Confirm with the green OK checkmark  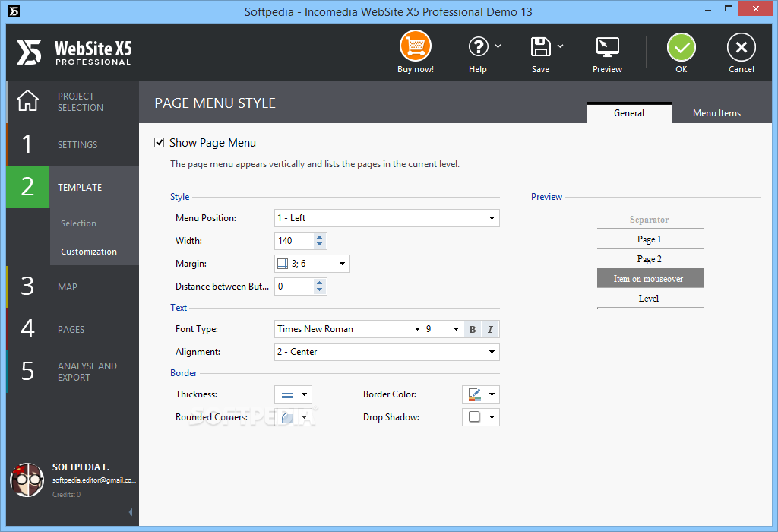pos(682,47)
